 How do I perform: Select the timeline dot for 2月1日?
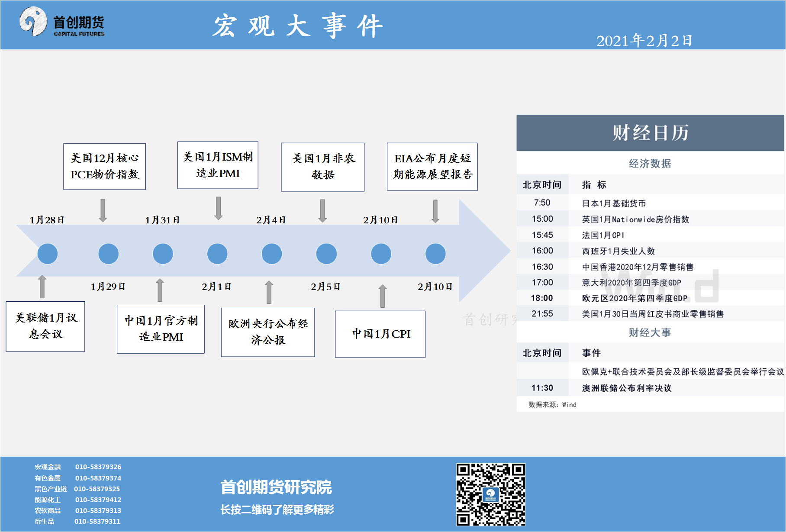[217, 254]
